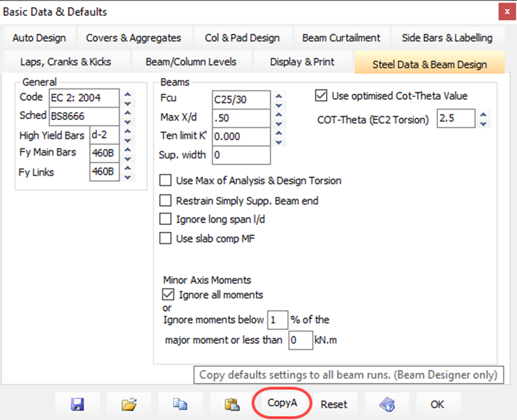517x420 pixels.
Task: Increase Code value with up arrow
Action: [127, 94]
